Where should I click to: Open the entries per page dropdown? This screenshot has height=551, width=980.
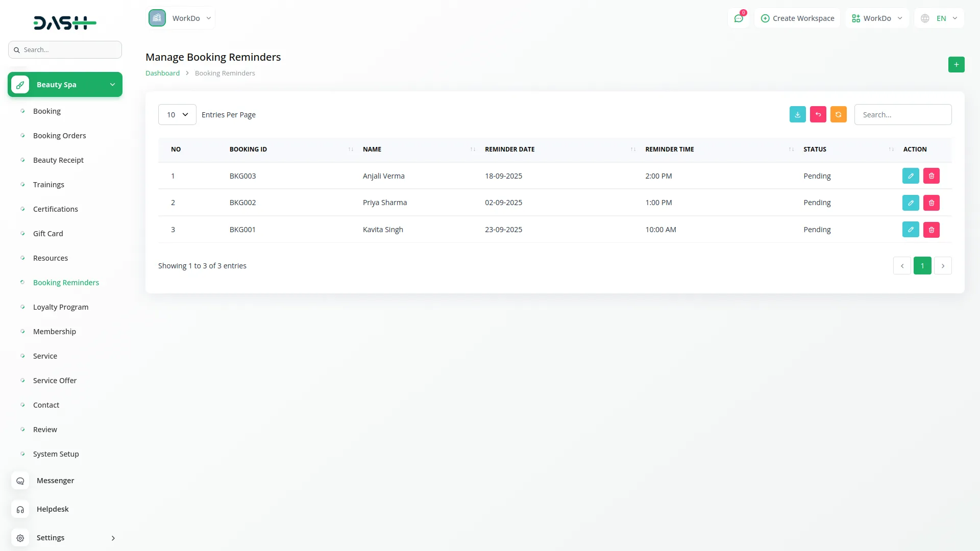[x=177, y=115]
